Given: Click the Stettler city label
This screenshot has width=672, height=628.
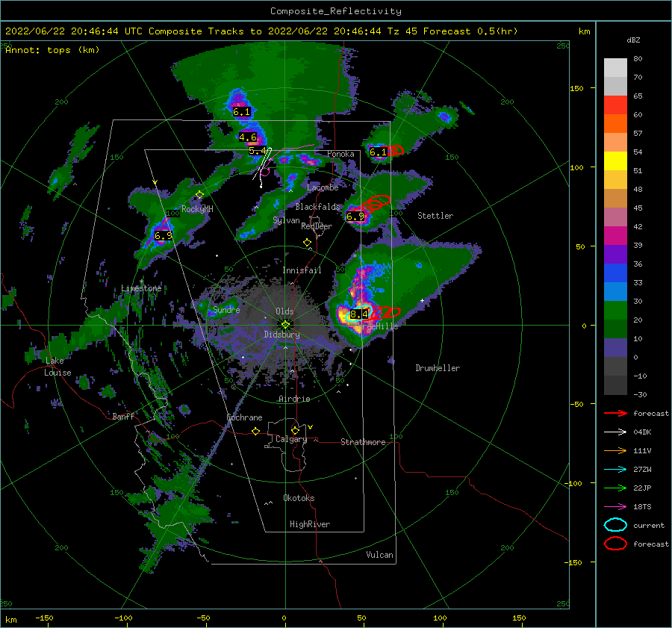Looking at the screenshot, I should 435,216.
